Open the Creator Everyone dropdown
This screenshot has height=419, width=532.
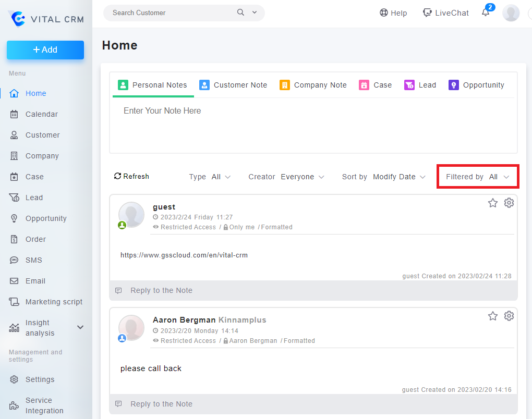pos(302,177)
